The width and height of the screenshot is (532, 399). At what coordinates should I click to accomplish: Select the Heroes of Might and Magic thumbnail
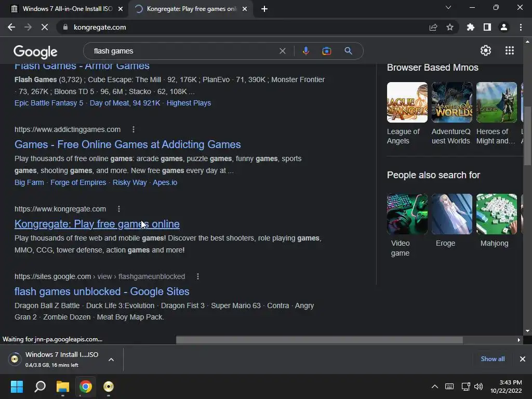coord(496,102)
